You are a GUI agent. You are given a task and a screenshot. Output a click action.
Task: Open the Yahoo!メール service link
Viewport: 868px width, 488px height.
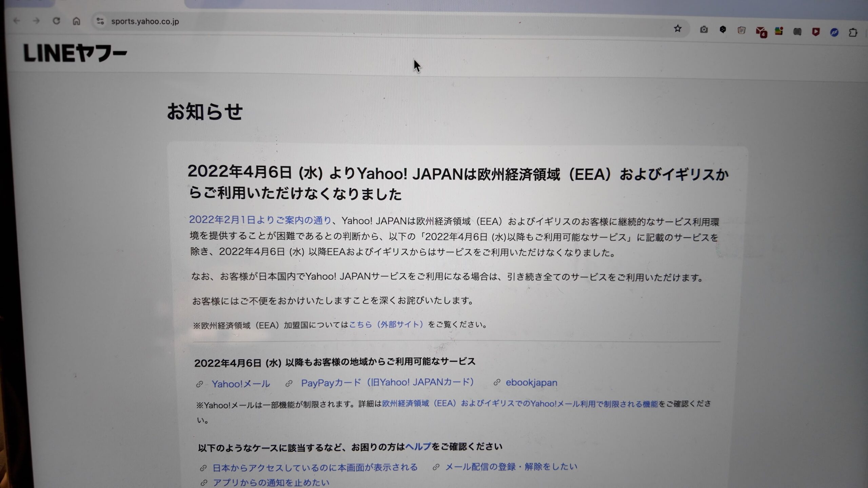click(241, 384)
